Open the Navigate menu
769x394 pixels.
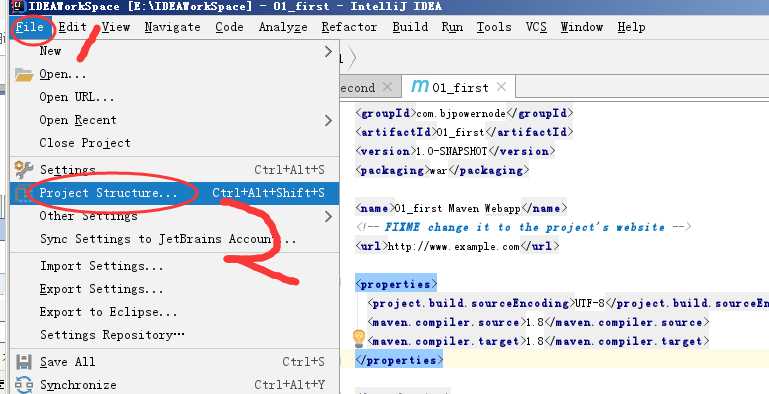172,27
